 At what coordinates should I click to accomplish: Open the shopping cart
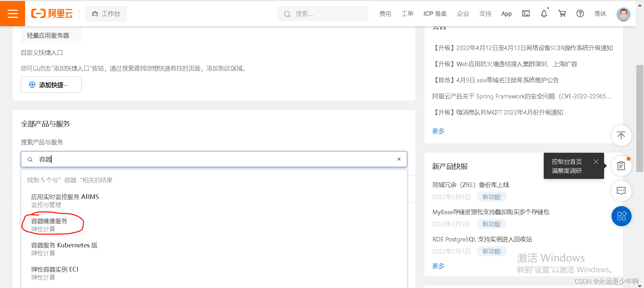coord(562,13)
